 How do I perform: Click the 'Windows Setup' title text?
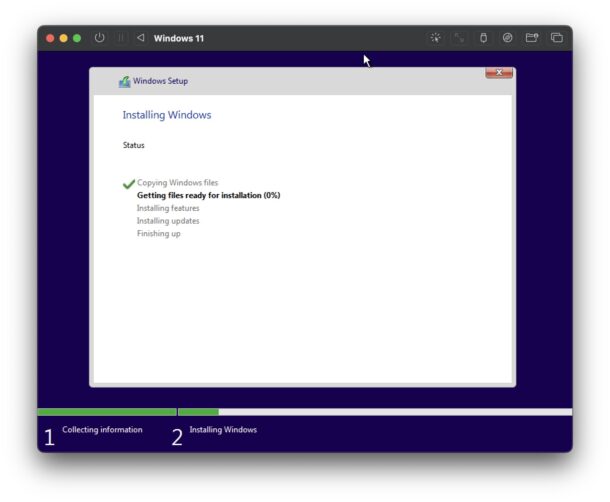tap(160, 81)
